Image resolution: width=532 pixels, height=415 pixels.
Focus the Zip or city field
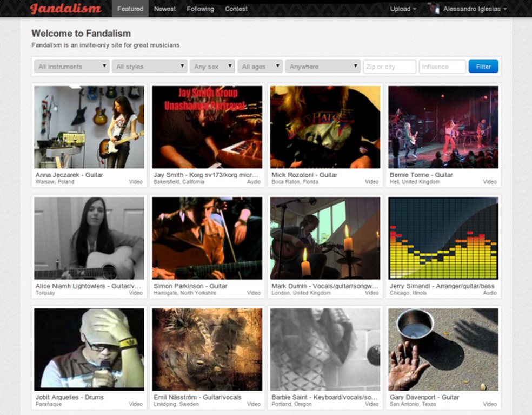point(389,67)
